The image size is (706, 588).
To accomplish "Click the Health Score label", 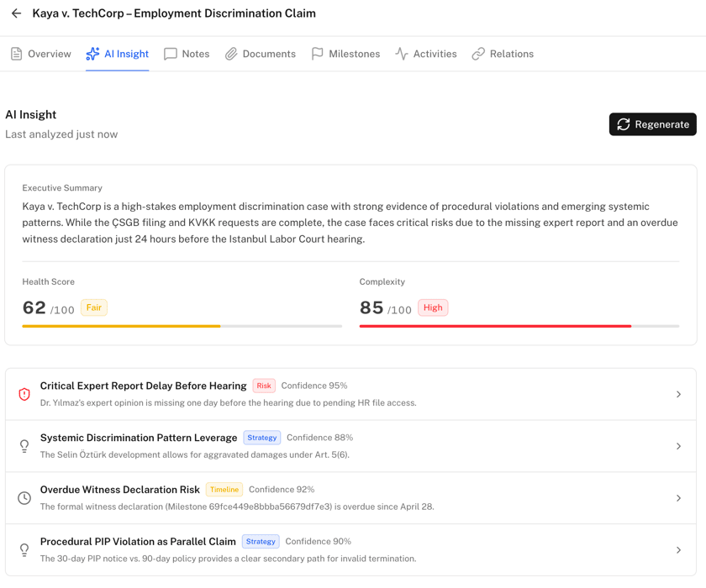I will 48,281.
